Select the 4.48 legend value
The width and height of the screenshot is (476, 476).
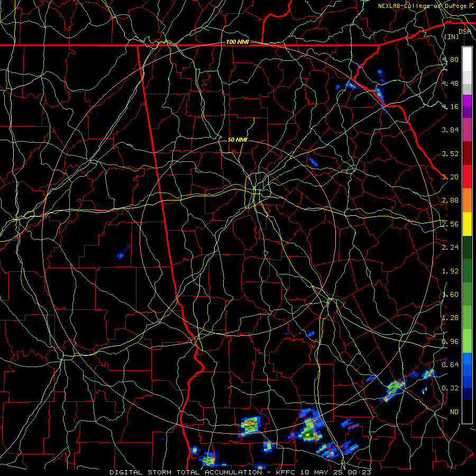pos(450,83)
